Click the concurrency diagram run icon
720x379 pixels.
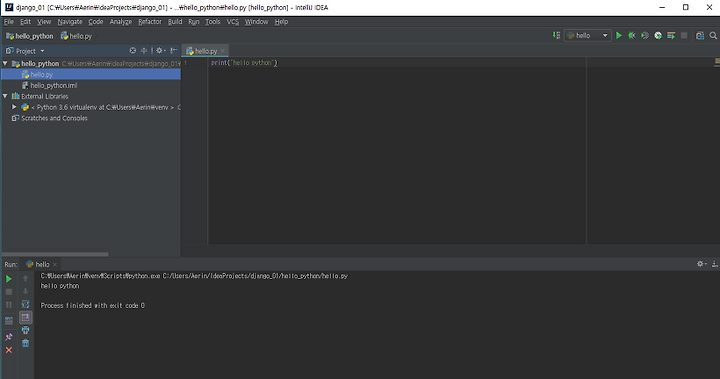[x=671, y=35]
